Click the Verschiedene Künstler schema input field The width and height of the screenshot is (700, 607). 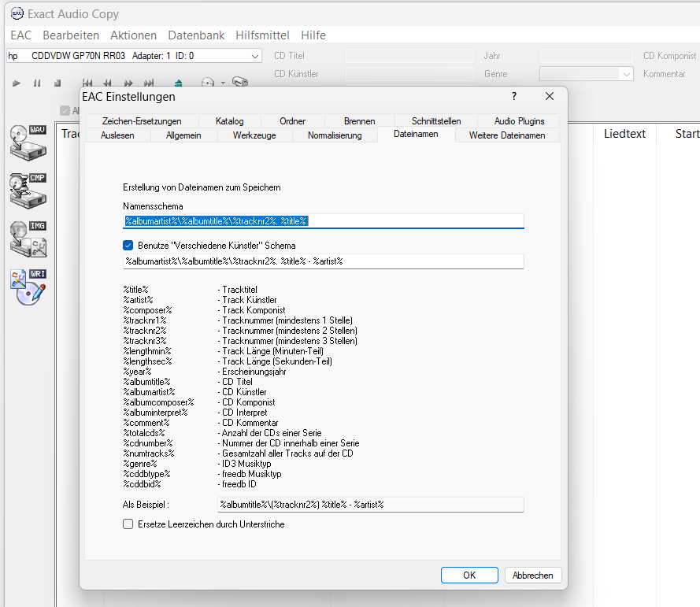323,261
